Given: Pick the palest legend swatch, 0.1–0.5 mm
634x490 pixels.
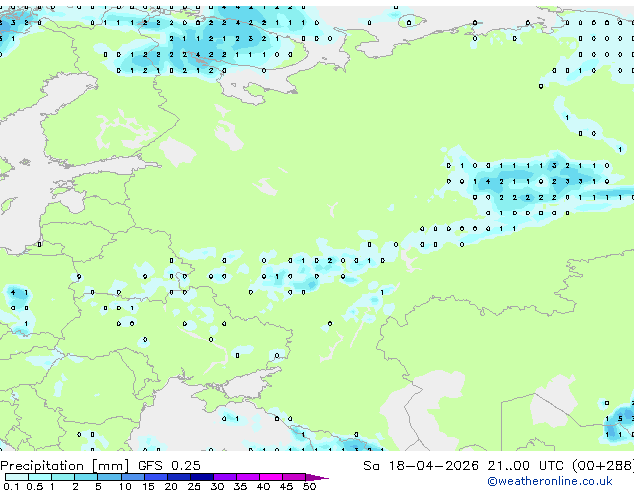Looking at the screenshot, I should [x=17, y=477].
